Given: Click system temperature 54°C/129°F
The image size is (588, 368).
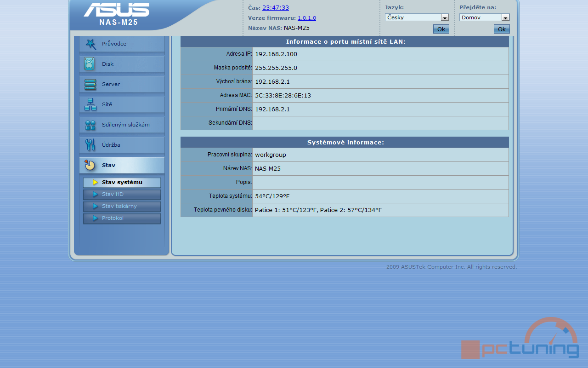Looking at the screenshot, I should (x=272, y=196).
